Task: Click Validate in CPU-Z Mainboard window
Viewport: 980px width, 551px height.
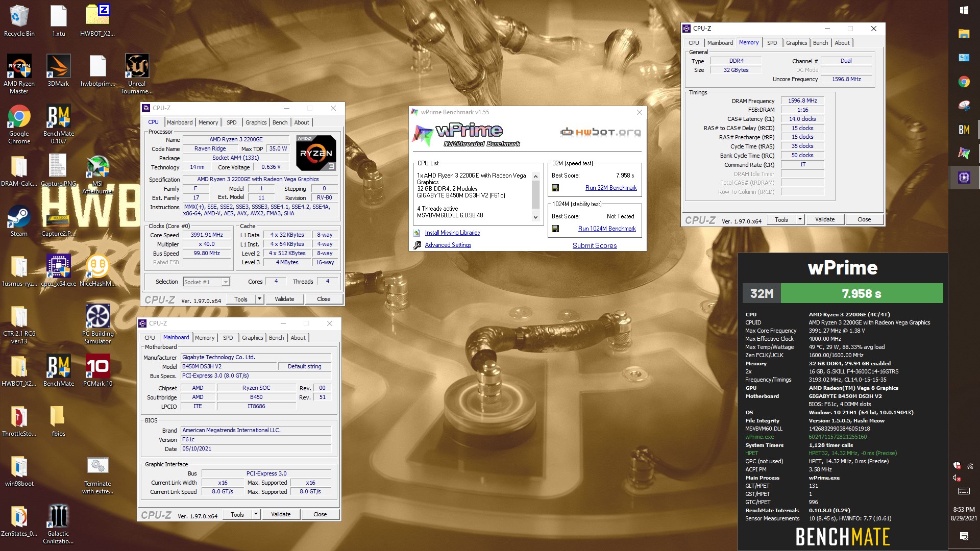Action: tap(281, 514)
